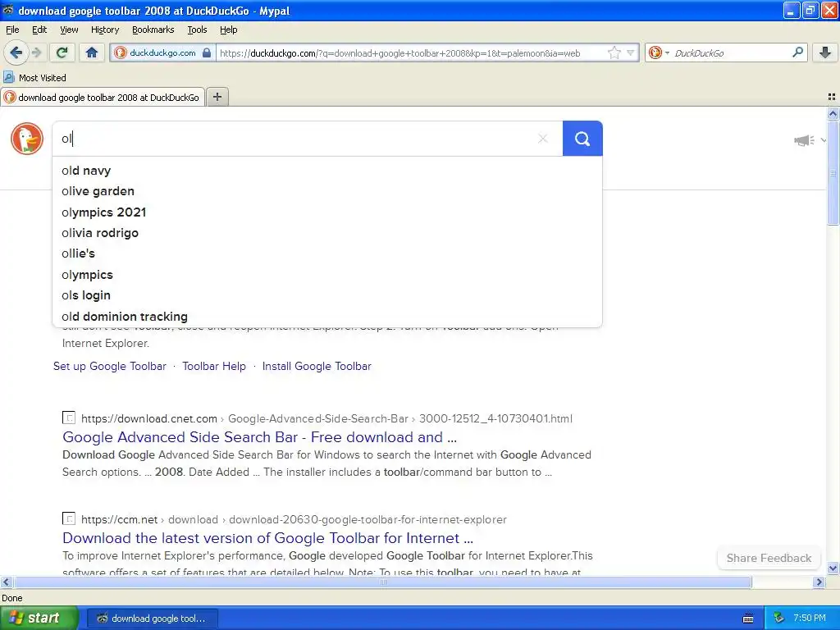Click the favicon beside download.cnet.com result
The image size is (840, 630).
(69, 418)
